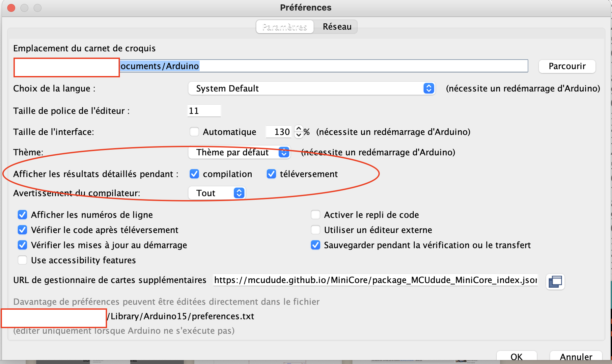This screenshot has height=364, width=612.
Task: Click the editor font size field showing 11
Action: (204, 111)
